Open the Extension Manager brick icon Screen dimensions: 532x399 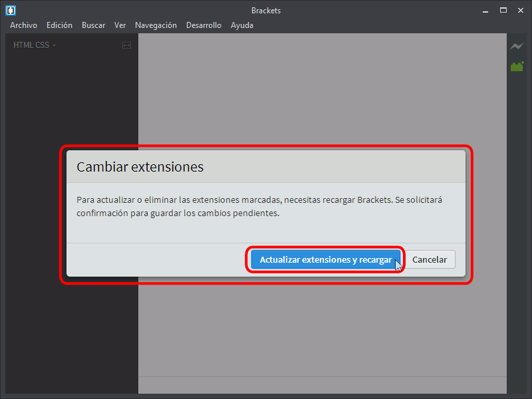517,66
